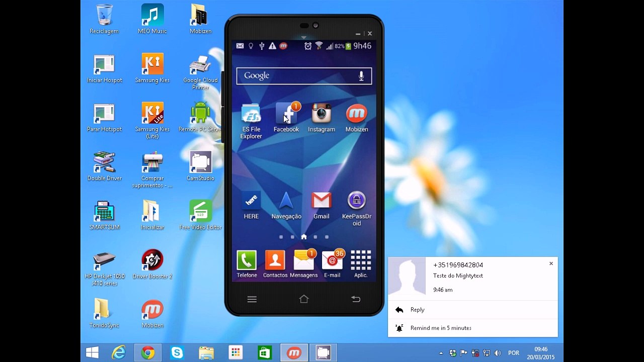
Task: Go to the last home screen page dot
Action: coord(327,237)
